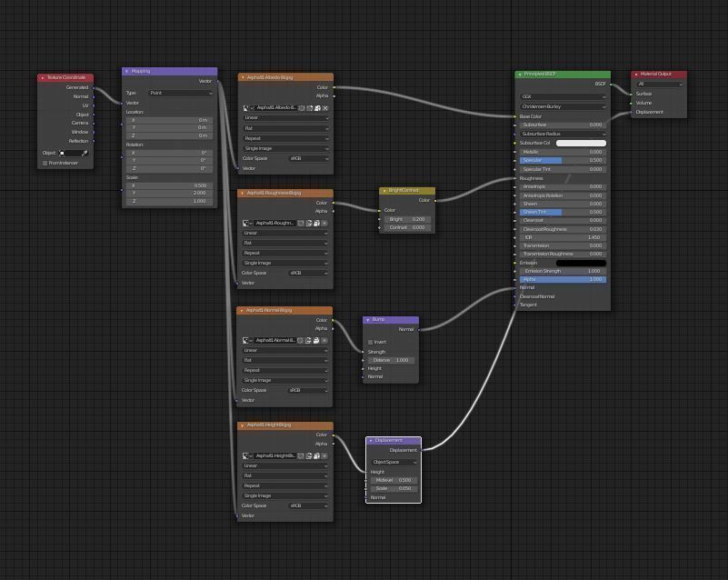Click the Alpha slider
This screenshot has width=728, height=580.
click(563, 280)
